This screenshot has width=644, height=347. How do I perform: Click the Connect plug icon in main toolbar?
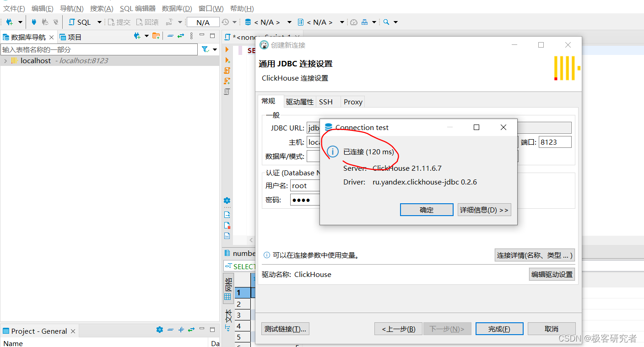point(34,22)
